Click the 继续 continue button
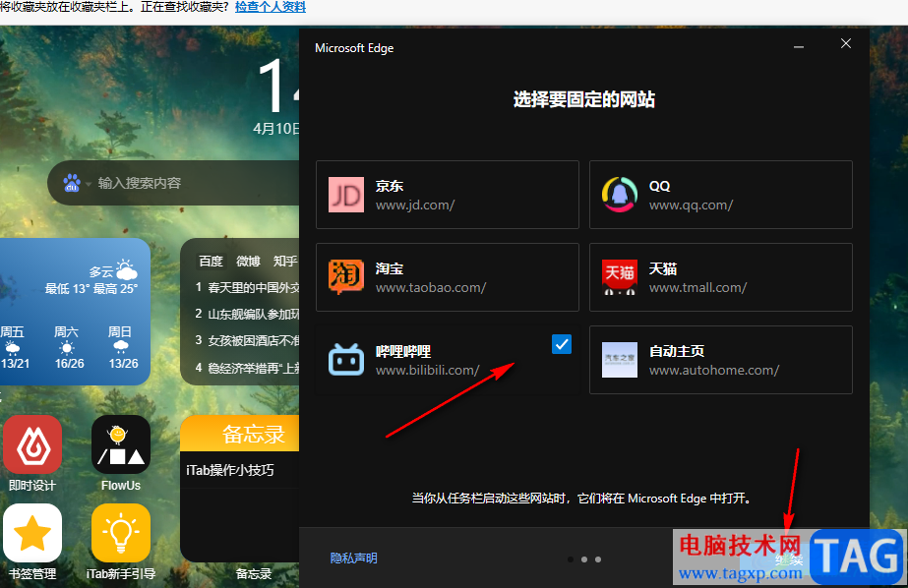908x588 pixels. [789, 559]
